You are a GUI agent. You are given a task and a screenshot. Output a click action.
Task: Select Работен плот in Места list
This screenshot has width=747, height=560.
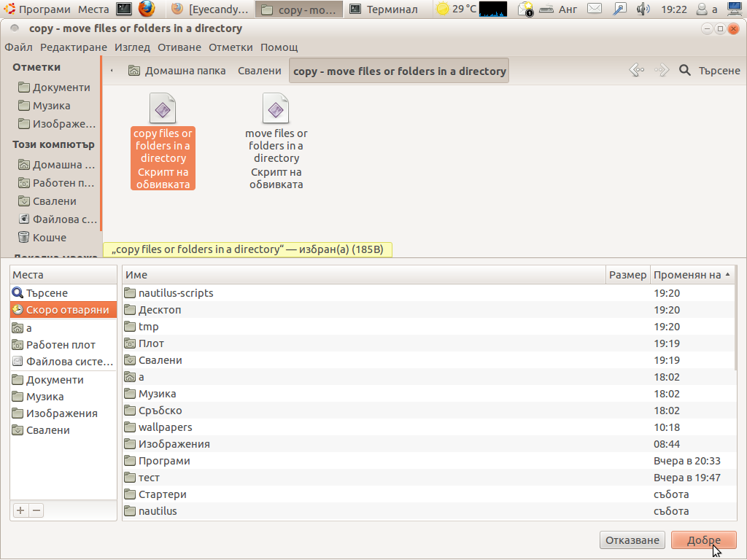tap(63, 345)
